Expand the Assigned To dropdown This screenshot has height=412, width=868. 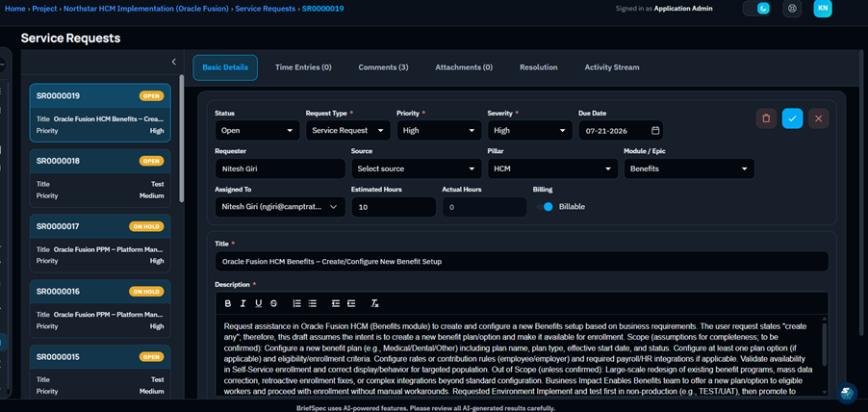[280, 207]
